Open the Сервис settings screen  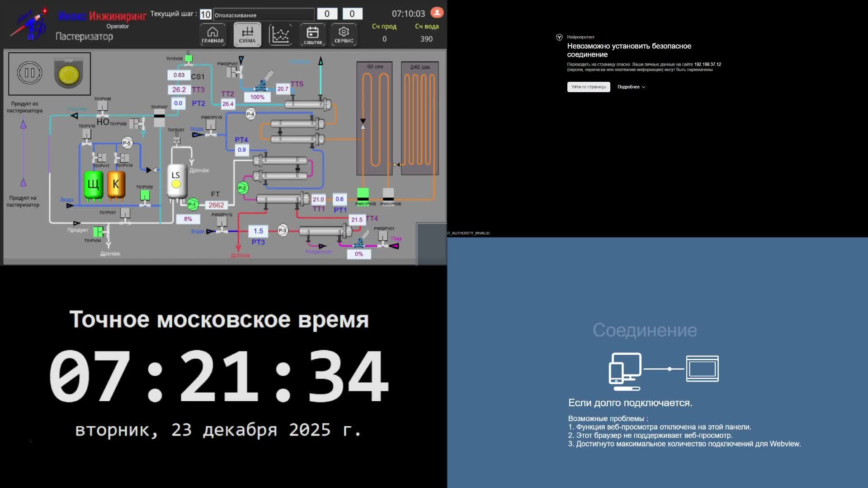(344, 35)
